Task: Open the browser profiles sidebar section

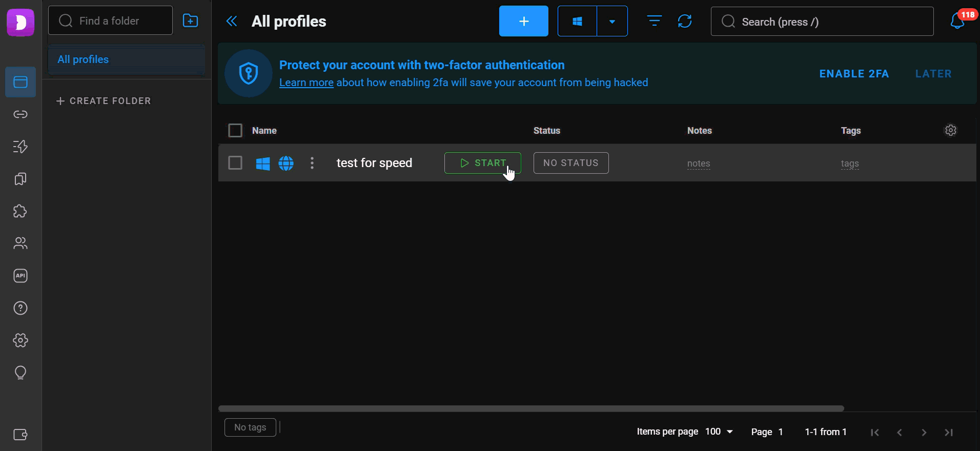Action: click(x=21, y=82)
